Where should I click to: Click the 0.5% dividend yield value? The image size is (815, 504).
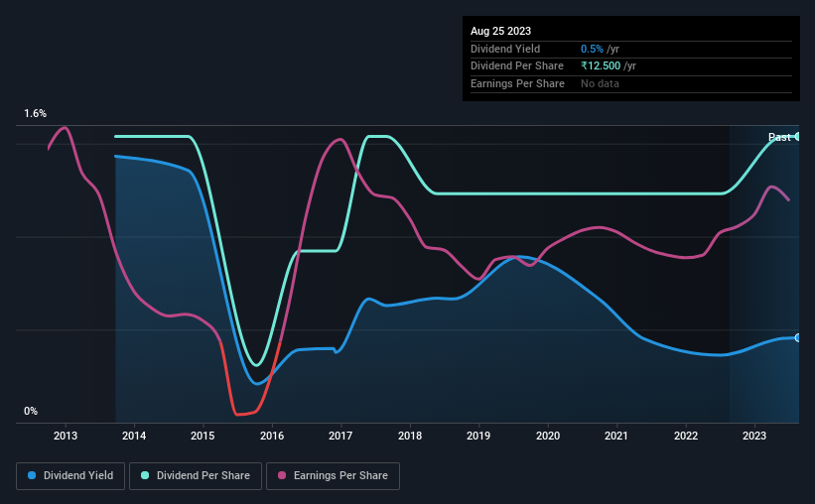[x=592, y=49]
